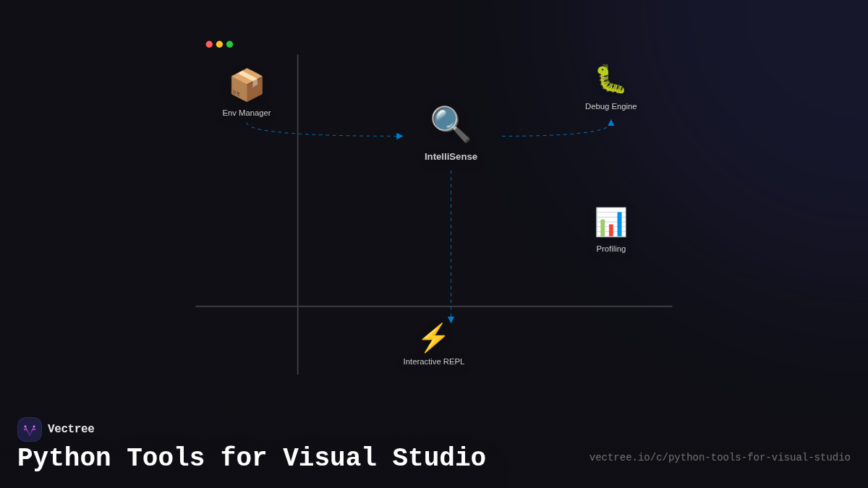Open the IntelliSense magnifying glass icon
Screen dimensions: 868x488
[x=449, y=124]
